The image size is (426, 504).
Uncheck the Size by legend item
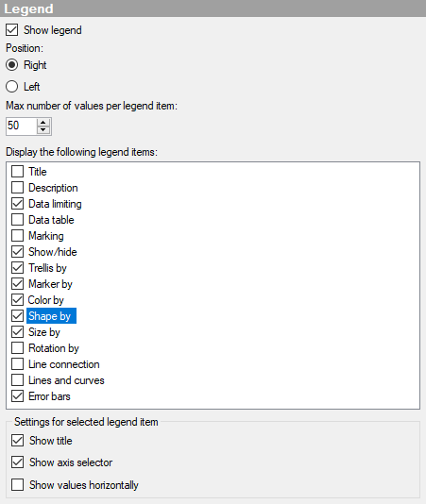point(17,332)
